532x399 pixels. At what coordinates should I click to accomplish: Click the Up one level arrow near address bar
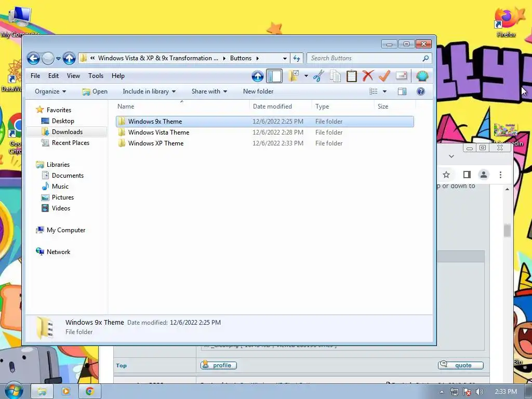click(69, 58)
